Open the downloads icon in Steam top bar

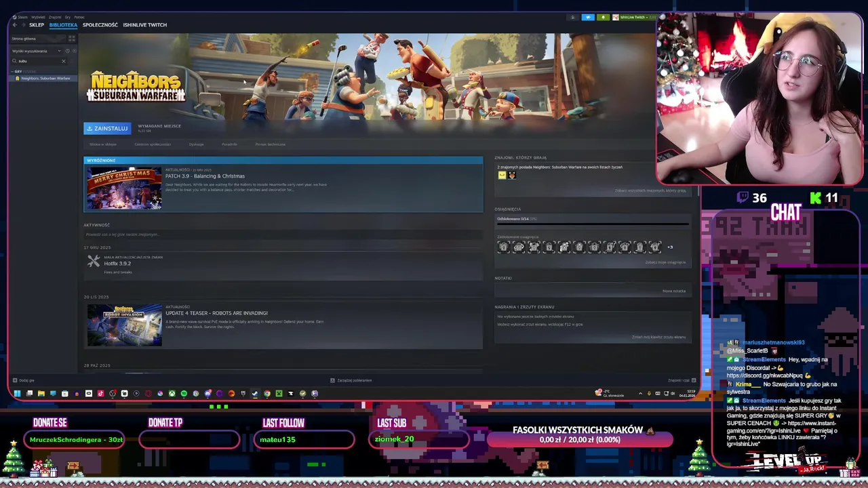[572, 17]
